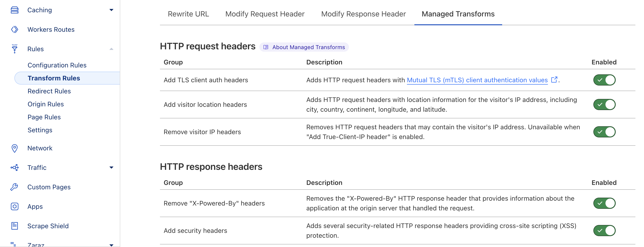Select the Managed Transforms tab
The height and width of the screenshot is (247, 644).
coord(458,14)
